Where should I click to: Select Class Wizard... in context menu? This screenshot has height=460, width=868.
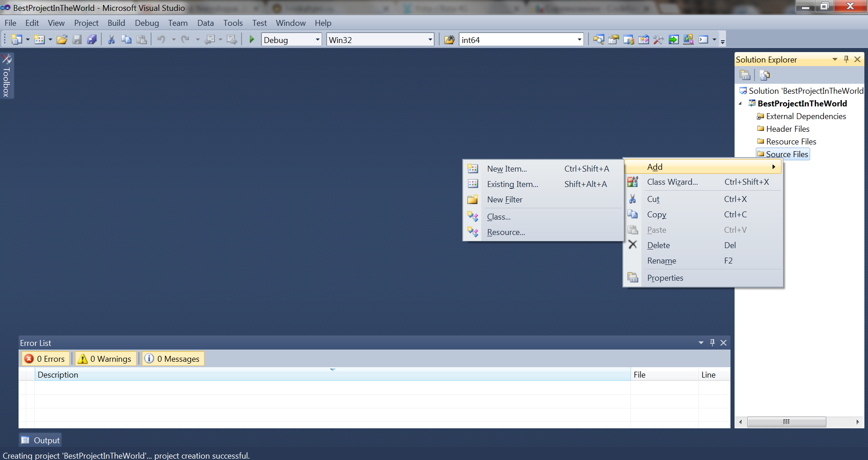703,182
